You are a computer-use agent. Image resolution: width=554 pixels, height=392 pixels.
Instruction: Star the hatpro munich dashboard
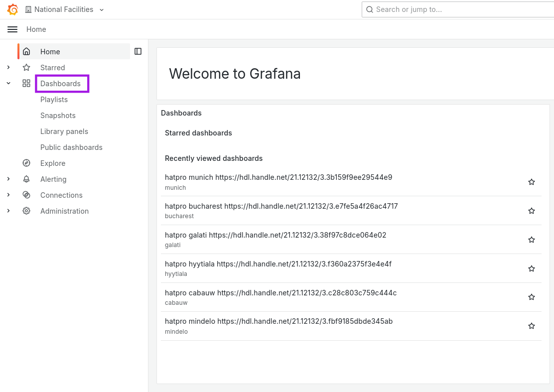(x=532, y=182)
